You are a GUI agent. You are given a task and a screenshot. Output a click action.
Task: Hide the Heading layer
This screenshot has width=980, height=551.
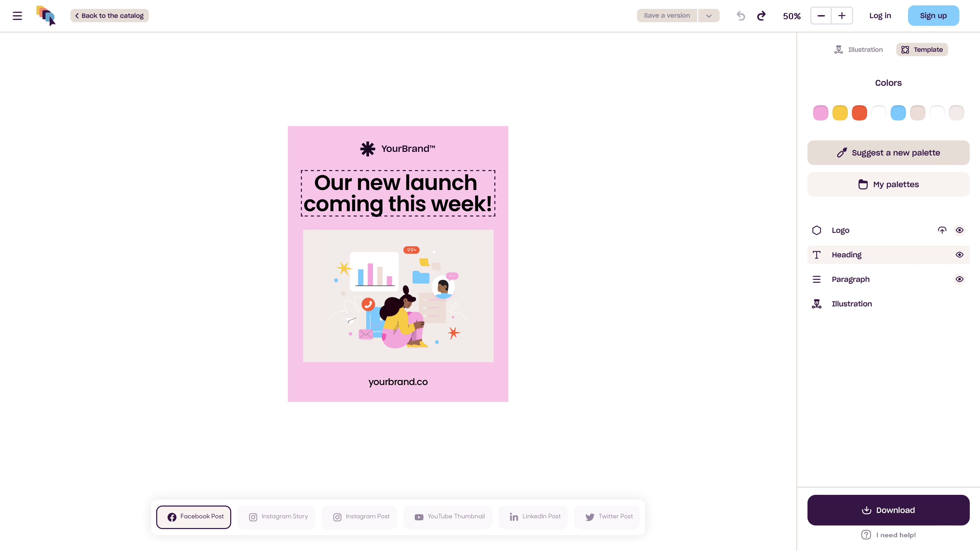point(960,255)
